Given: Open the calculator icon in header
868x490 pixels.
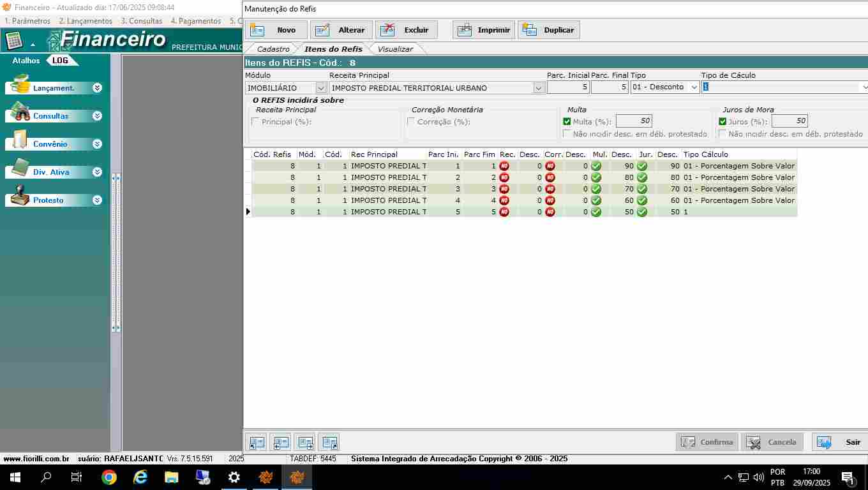Looking at the screenshot, I should (14, 41).
